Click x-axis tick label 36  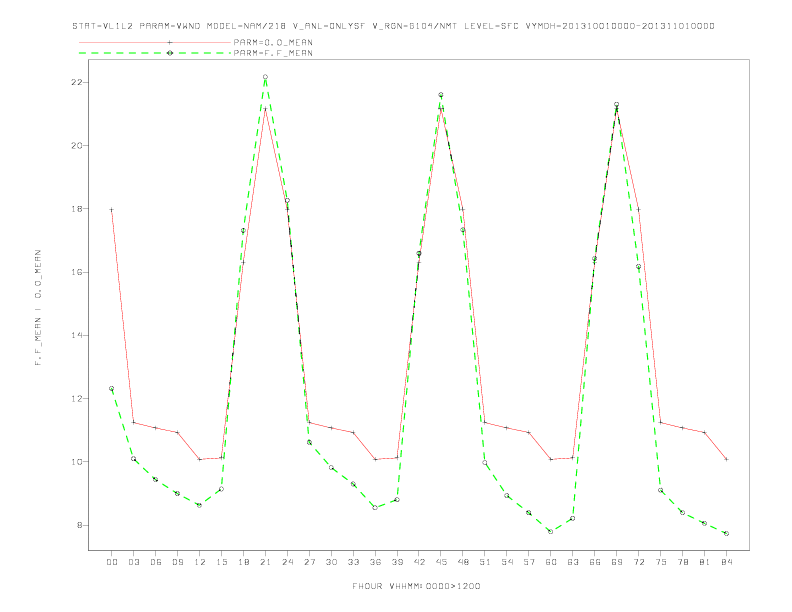[375, 562]
